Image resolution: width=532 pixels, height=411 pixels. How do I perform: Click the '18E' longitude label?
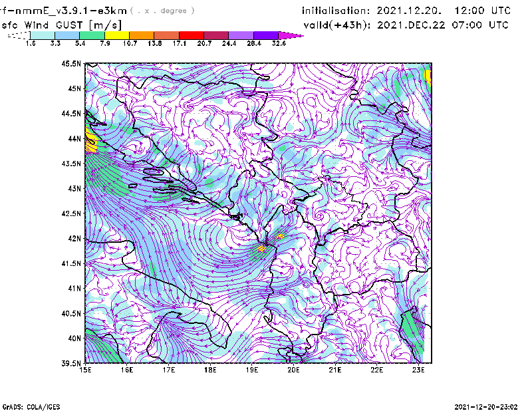click(210, 370)
